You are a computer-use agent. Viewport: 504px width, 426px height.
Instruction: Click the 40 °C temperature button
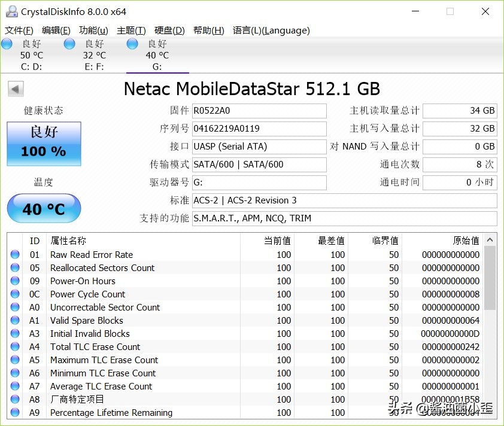[44, 209]
